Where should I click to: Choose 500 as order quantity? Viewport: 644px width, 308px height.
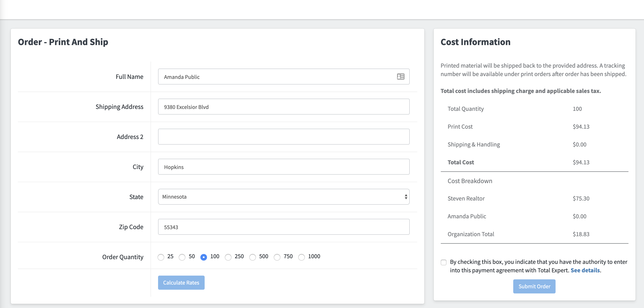pyautogui.click(x=253, y=257)
